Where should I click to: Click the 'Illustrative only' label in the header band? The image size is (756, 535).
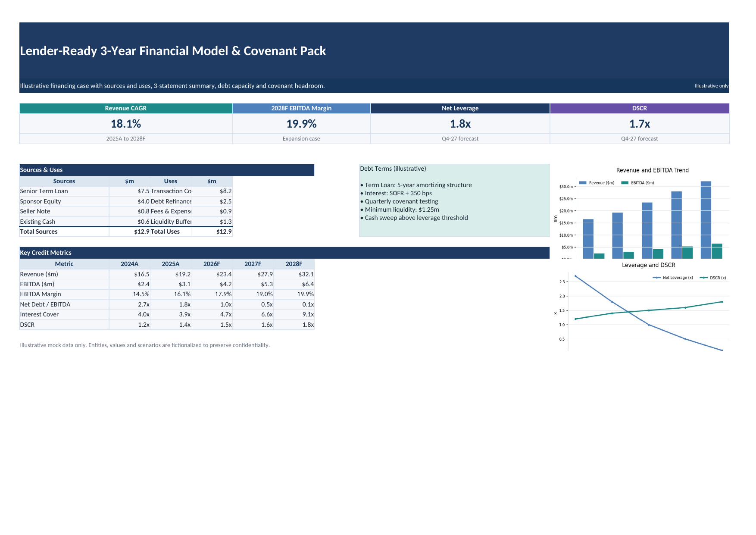click(x=711, y=86)
